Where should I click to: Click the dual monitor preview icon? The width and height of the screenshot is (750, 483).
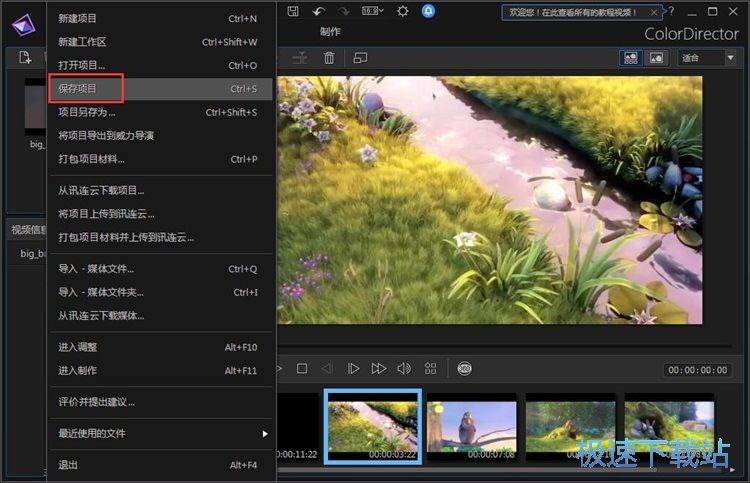pyautogui.click(x=360, y=58)
